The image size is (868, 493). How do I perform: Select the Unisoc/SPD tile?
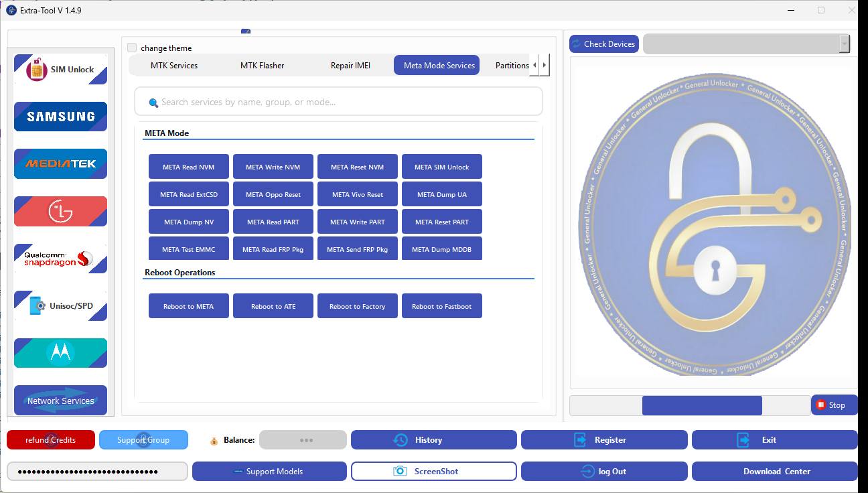pyautogui.click(x=60, y=306)
